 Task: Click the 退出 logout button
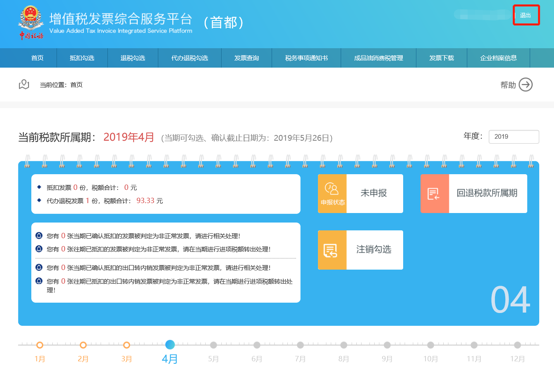pyautogui.click(x=526, y=15)
